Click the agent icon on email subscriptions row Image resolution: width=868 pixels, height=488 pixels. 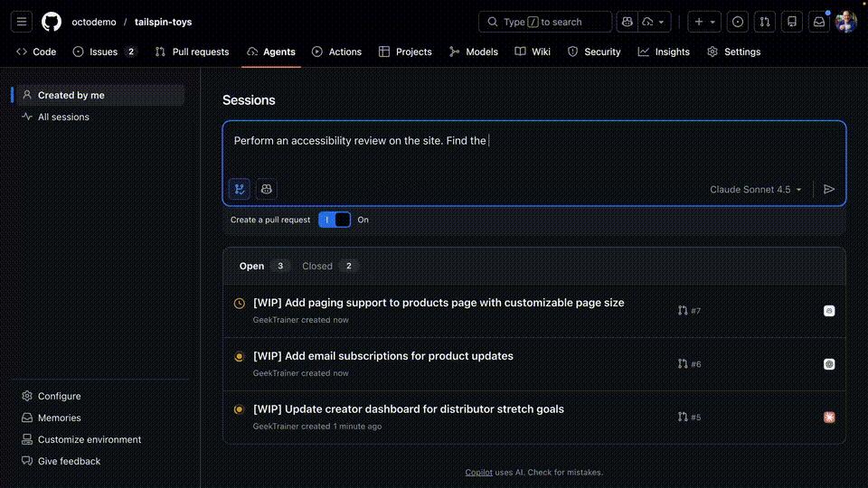coord(829,364)
